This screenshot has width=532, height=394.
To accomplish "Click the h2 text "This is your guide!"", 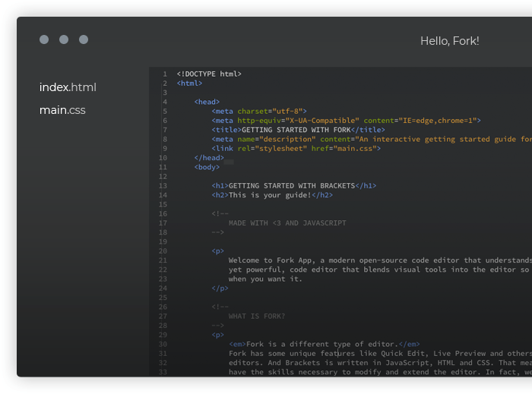I will tap(270, 195).
